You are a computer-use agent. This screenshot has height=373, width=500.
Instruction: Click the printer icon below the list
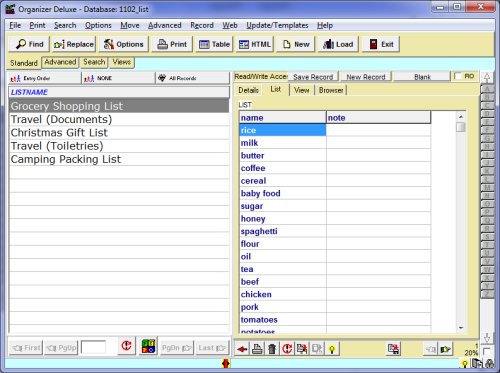[x=257, y=349]
